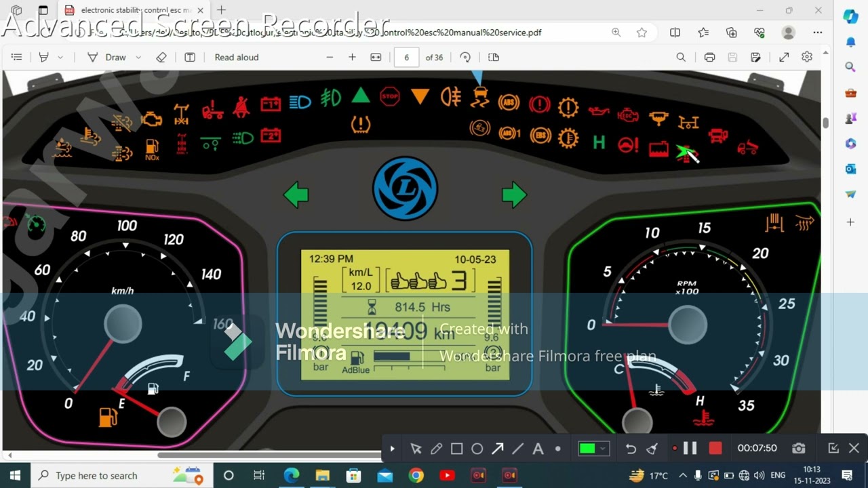Screen dimensions: 868x488
Task: Zoom in the PDF
Action: 352,58
